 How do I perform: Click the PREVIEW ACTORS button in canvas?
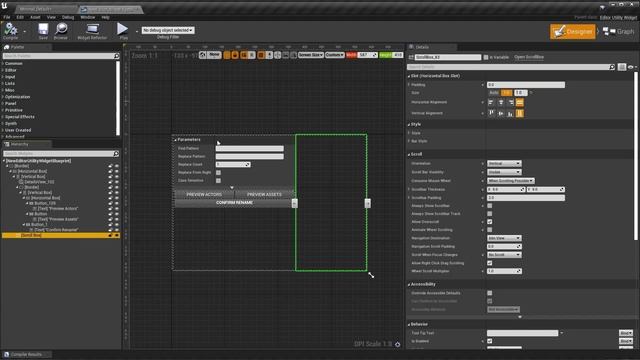click(x=204, y=194)
